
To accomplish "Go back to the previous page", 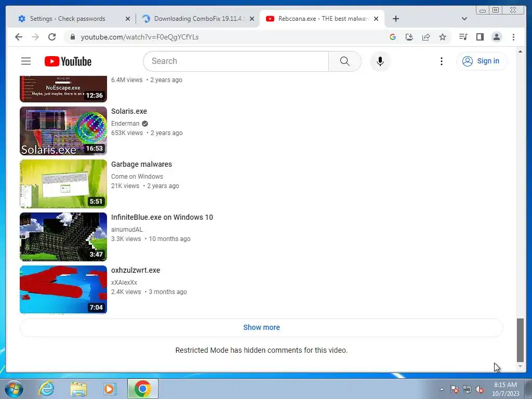I will (19, 37).
